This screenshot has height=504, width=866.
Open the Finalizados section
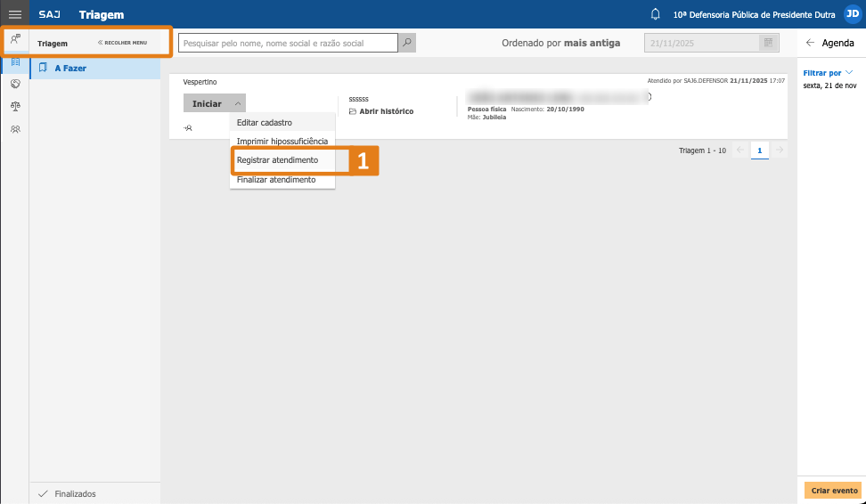75,493
